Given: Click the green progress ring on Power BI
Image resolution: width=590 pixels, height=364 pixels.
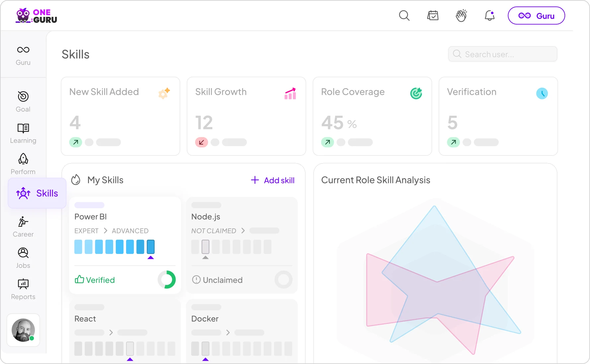Looking at the screenshot, I should pyautogui.click(x=167, y=279).
